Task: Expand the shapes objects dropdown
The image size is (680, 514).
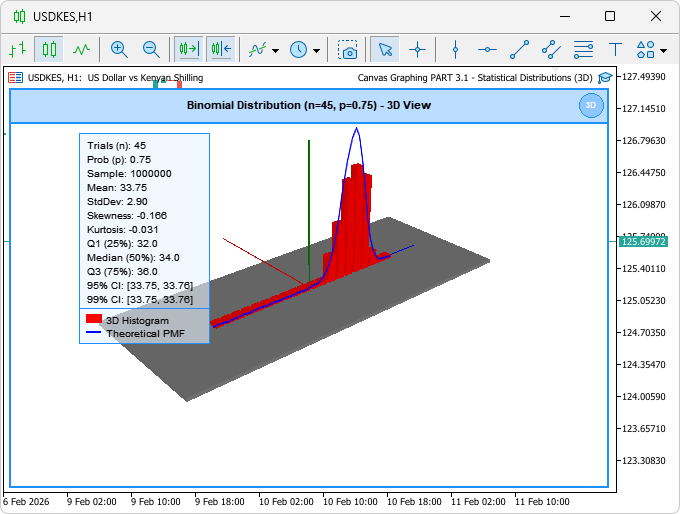Action: 662,50
